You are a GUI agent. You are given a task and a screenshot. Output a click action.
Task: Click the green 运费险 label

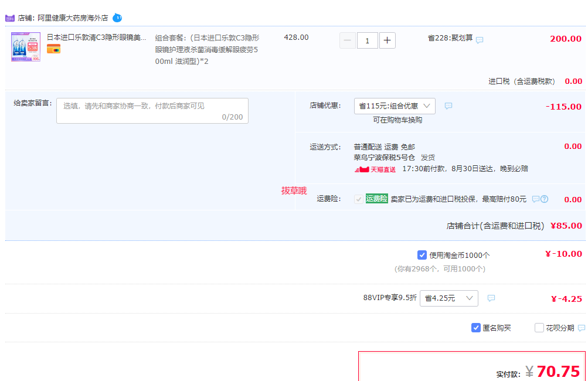point(377,199)
